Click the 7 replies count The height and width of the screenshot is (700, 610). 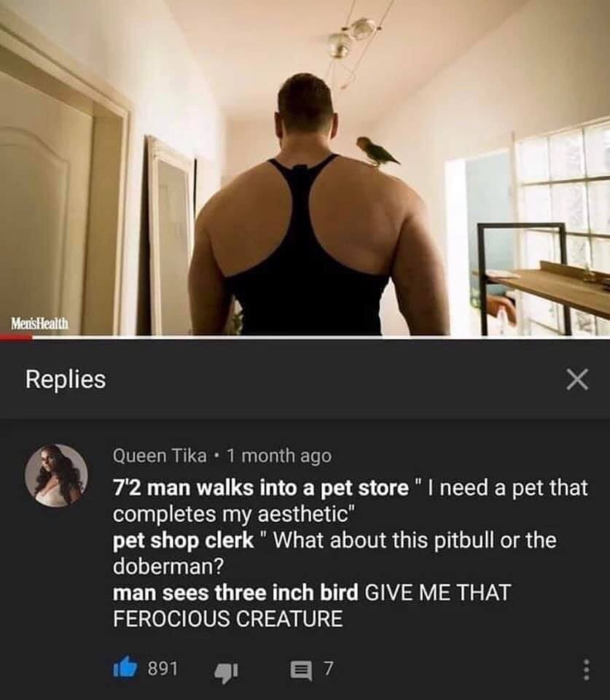pyautogui.click(x=328, y=669)
